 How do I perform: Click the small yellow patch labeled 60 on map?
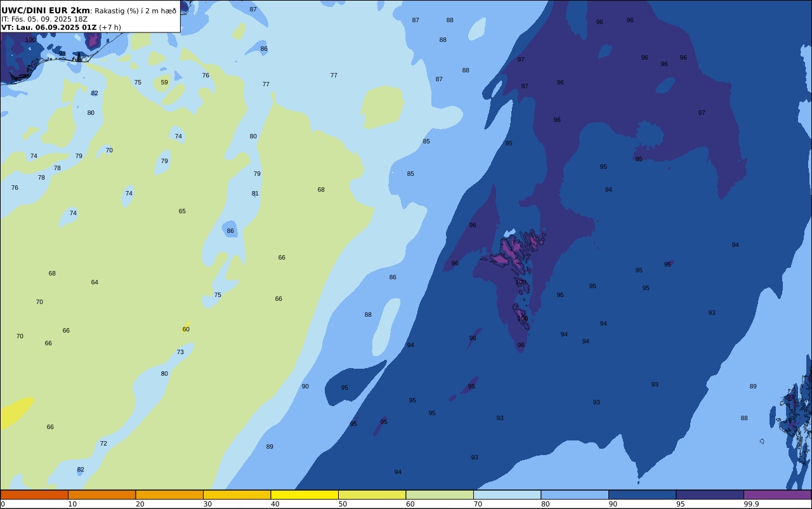click(x=186, y=329)
